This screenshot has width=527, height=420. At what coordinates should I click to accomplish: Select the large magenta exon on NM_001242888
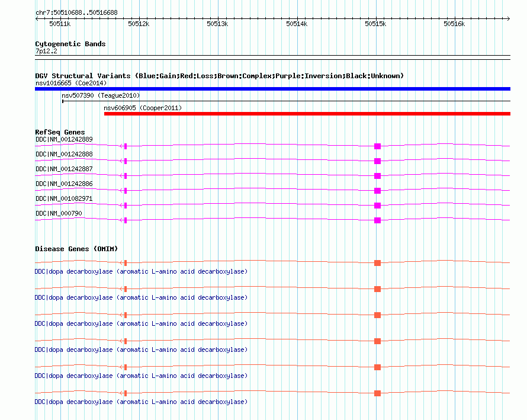click(x=377, y=161)
